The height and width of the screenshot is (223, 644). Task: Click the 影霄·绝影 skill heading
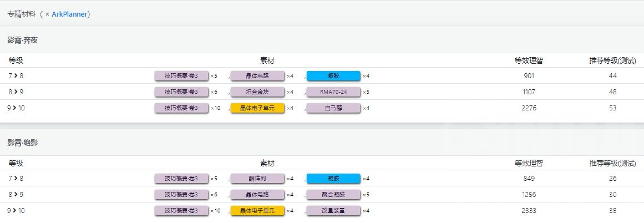23,143
